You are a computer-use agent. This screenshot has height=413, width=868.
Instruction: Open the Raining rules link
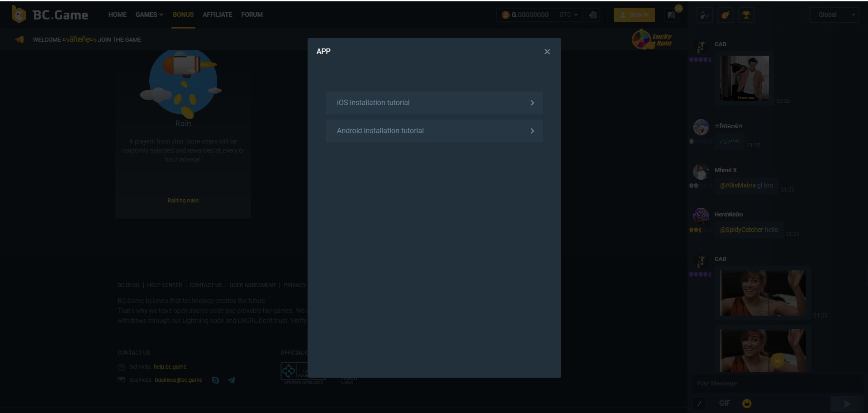(183, 201)
